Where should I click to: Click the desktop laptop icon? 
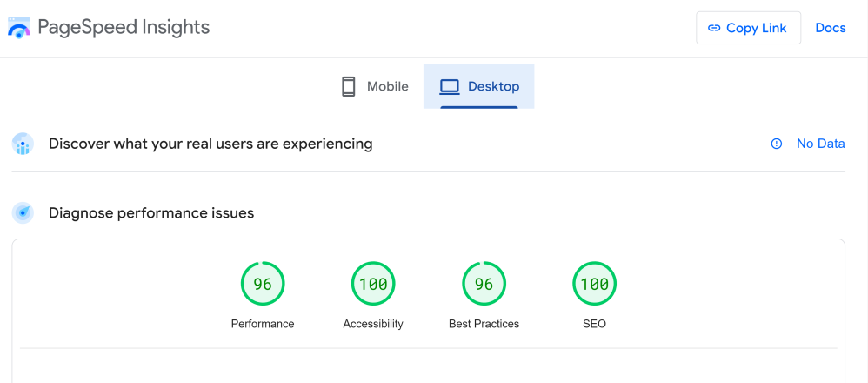point(449,87)
